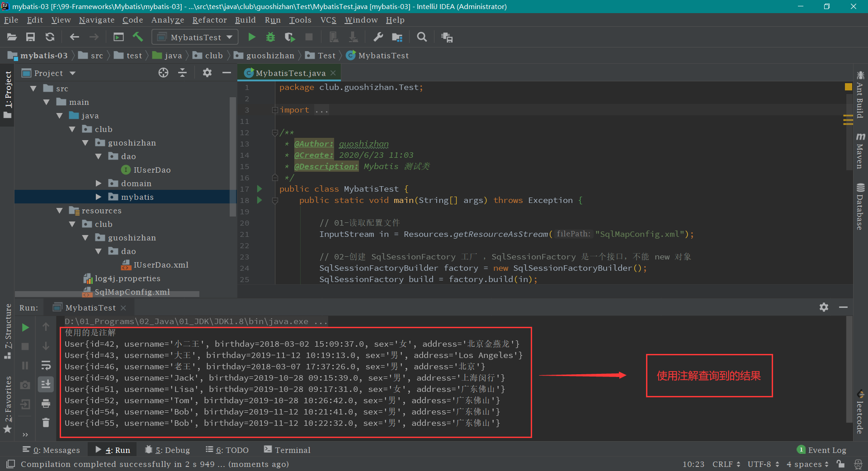The height and width of the screenshot is (471, 868).
Task: Expand the mybatis folder in project tree
Action: click(x=99, y=197)
